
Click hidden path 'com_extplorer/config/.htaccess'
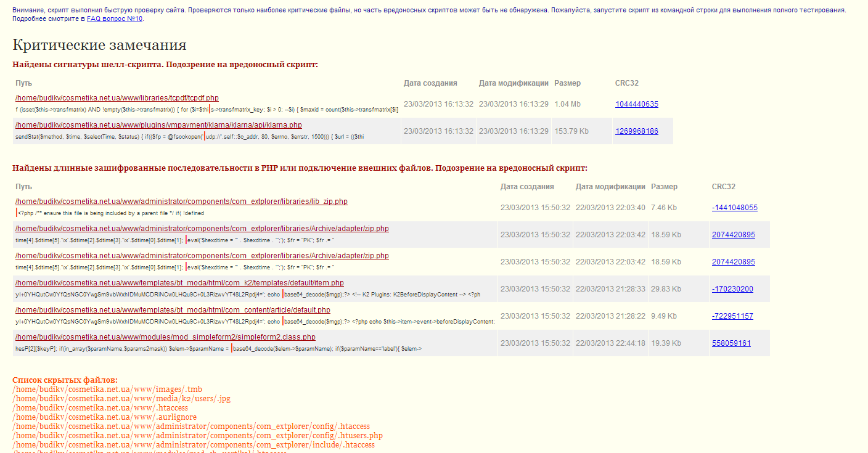[x=191, y=426]
